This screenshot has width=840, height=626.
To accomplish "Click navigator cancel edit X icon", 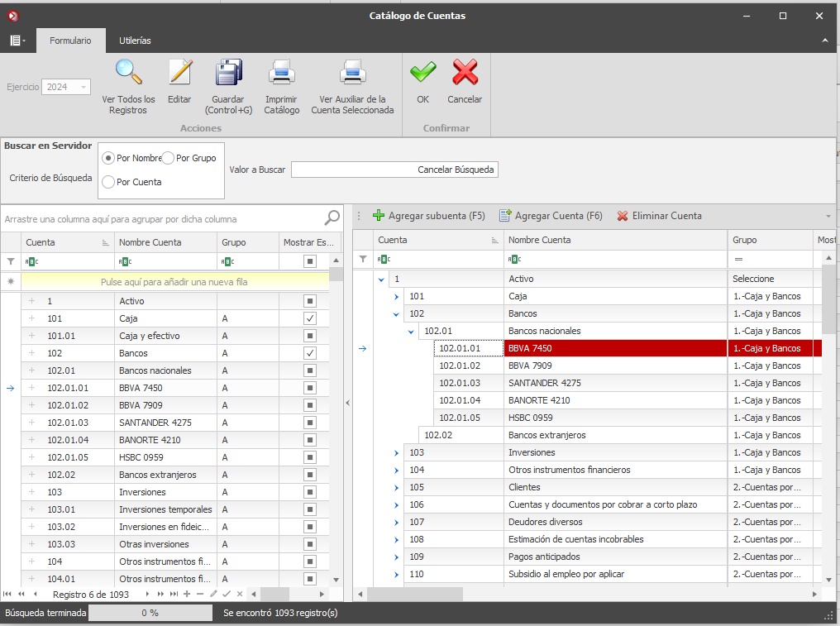I will click(x=240, y=594).
